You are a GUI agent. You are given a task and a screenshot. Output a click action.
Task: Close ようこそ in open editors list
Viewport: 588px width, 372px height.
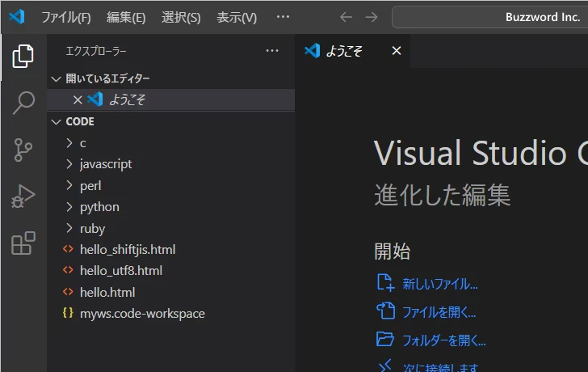tap(78, 99)
